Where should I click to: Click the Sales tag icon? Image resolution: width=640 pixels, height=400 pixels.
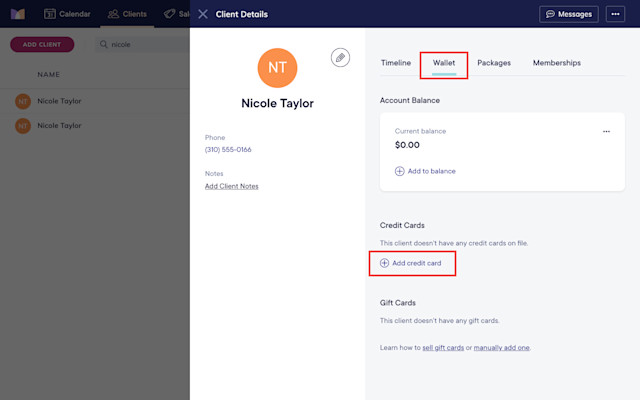click(x=169, y=14)
